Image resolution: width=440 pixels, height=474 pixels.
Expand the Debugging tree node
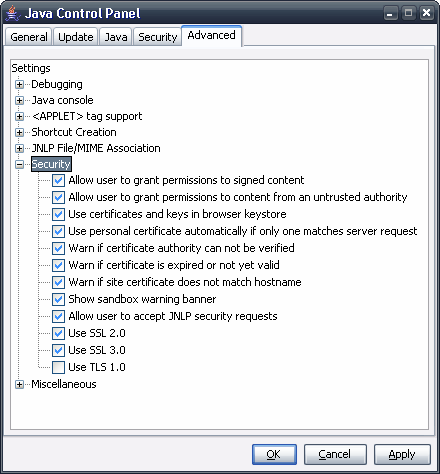point(19,84)
